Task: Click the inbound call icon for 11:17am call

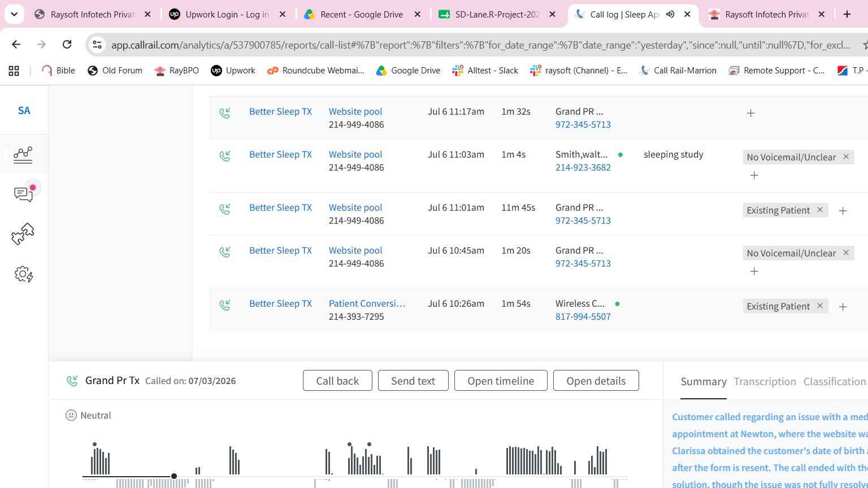Action: [225, 113]
